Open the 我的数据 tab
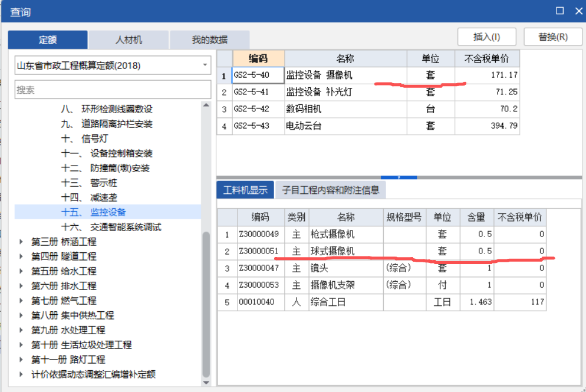This screenshot has width=586, height=392. click(x=210, y=39)
